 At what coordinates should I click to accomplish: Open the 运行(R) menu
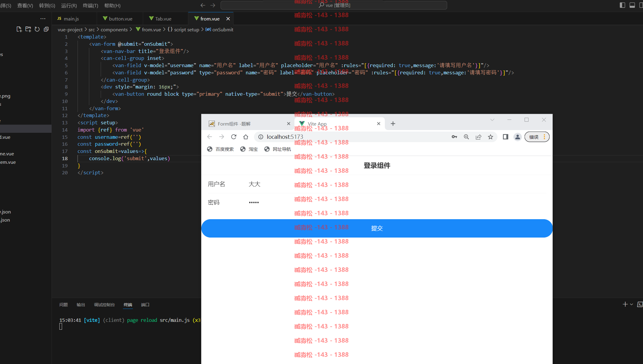tap(69, 5)
